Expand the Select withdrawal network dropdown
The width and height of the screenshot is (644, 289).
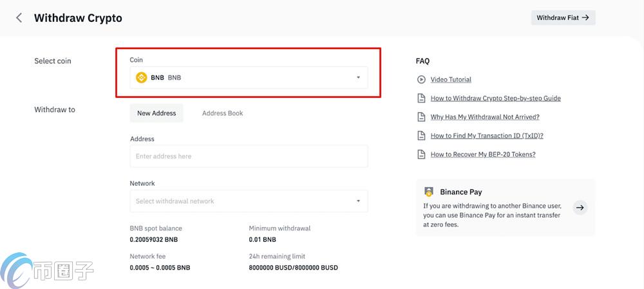click(x=249, y=201)
